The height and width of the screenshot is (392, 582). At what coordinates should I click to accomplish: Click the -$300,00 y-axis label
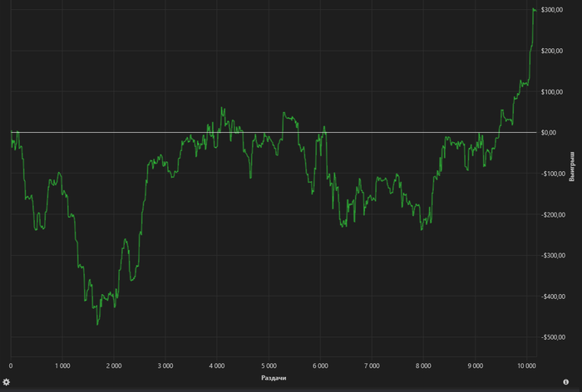click(553, 255)
